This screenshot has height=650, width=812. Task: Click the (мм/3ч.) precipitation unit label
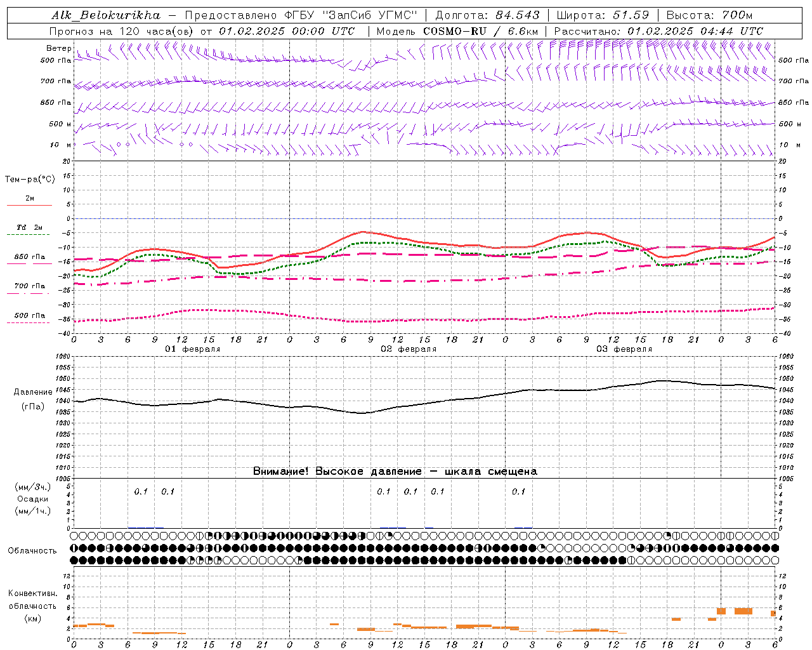click(33, 487)
